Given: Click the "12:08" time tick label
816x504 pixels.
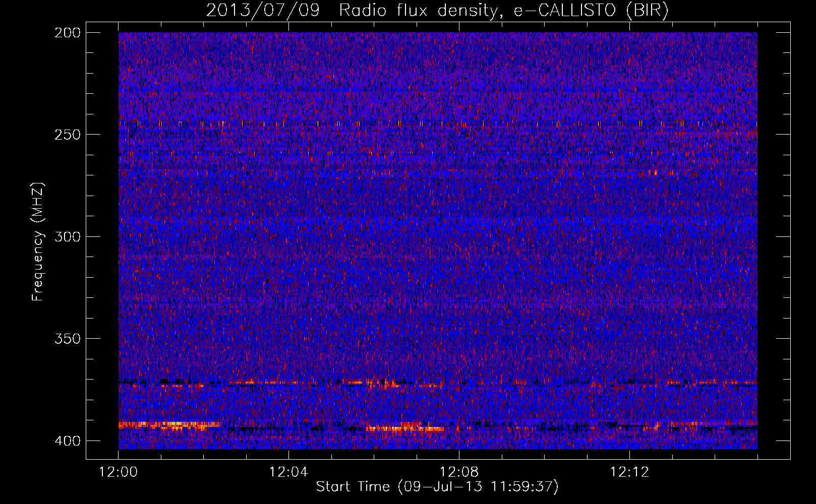Looking at the screenshot, I should click(x=459, y=472).
